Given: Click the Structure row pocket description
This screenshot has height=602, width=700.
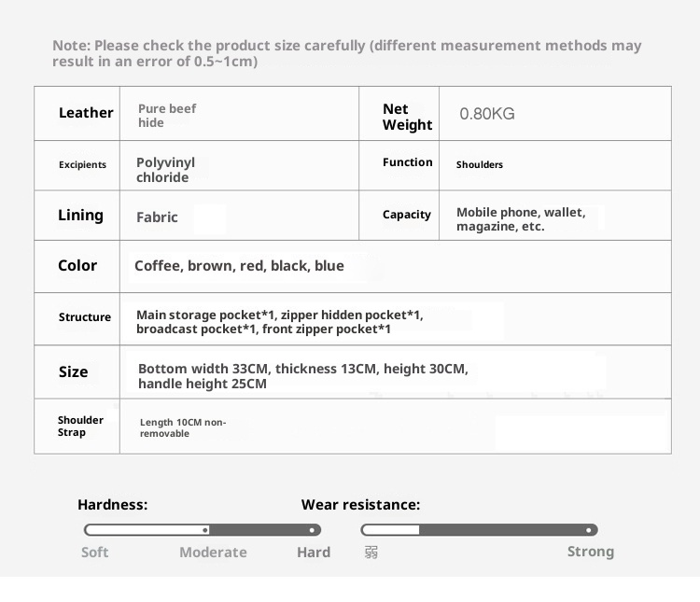Looking at the screenshot, I should [x=279, y=322].
